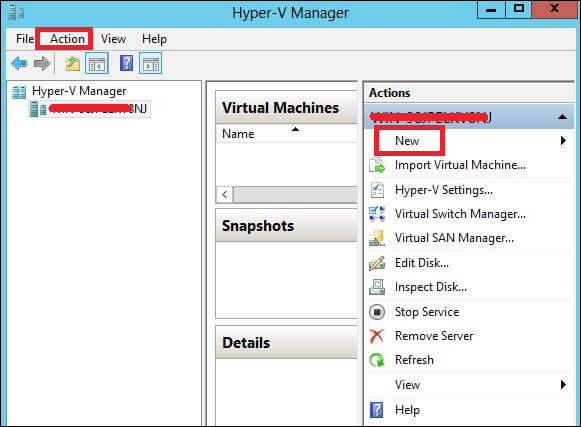Click the left arrow of the horizontal scrollbar

click(x=225, y=195)
